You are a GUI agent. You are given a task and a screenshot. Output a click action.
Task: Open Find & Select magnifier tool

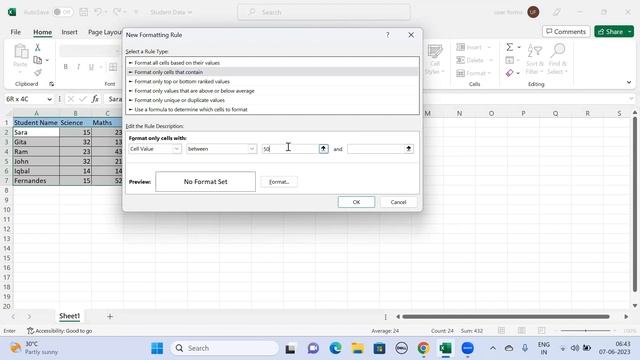point(558,60)
